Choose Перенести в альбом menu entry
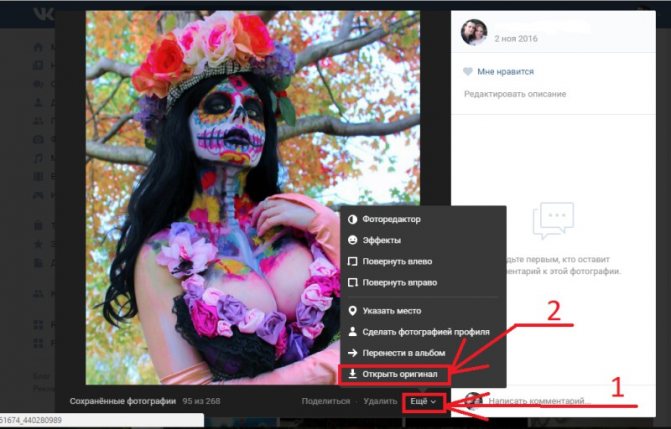The width and height of the screenshot is (671, 429). coord(410,353)
